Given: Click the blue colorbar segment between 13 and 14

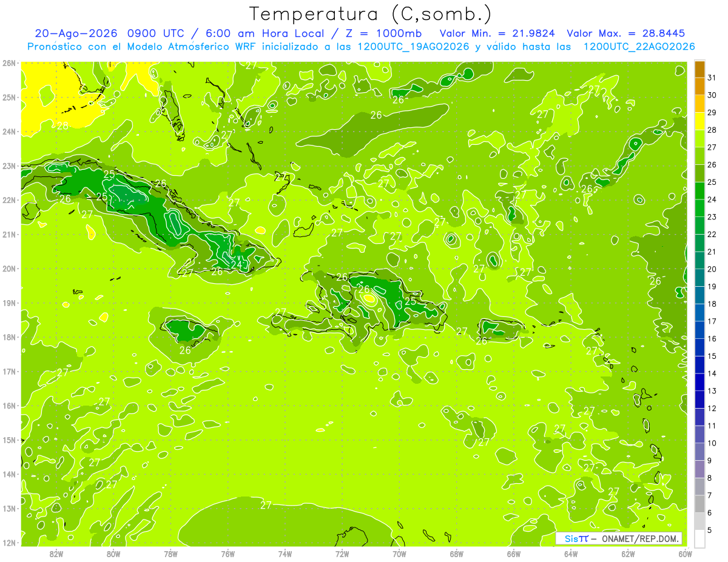Looking at the screenshot, I should click(x=699, y=383).
